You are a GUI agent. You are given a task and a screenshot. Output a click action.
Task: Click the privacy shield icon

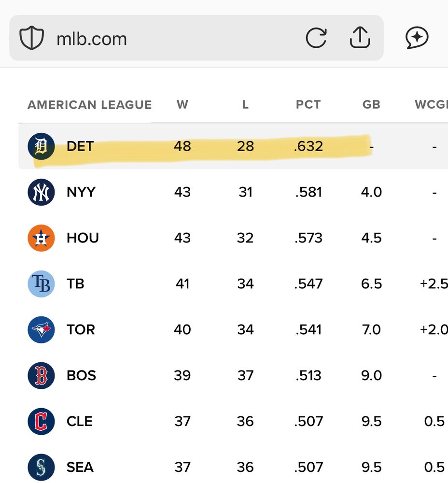click(31, 38)
